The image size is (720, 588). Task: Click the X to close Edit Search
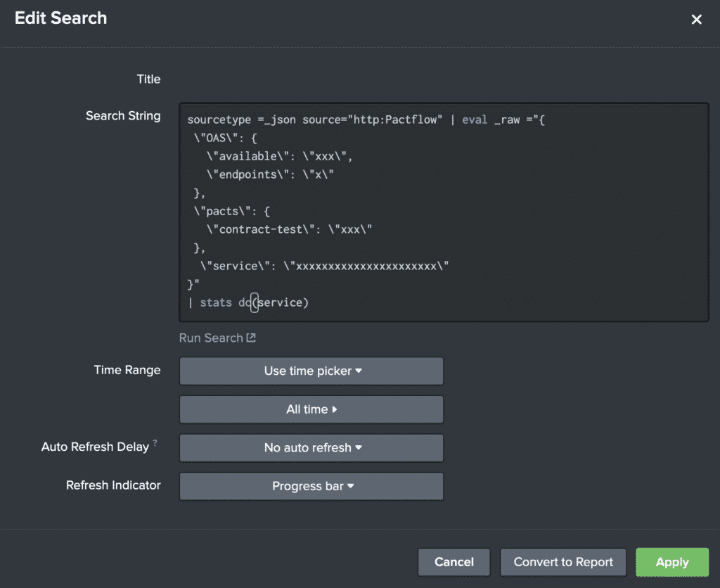pos(696,19)
